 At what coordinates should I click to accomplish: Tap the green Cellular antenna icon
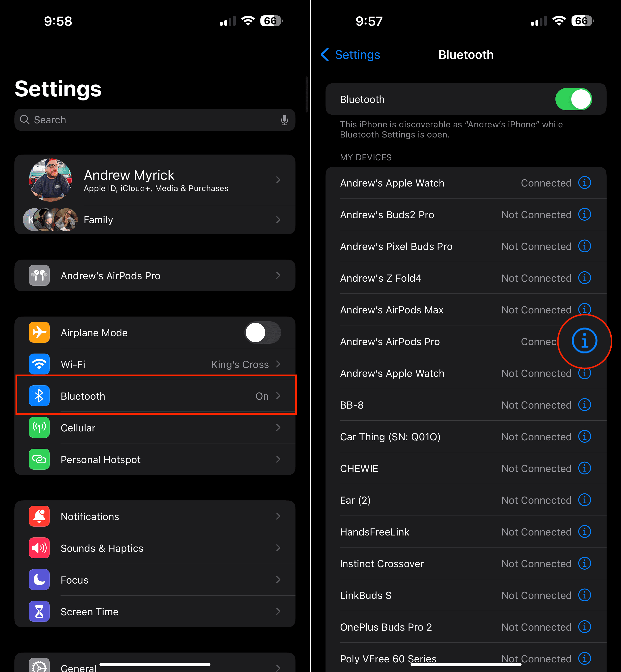[x=39, y=427]
